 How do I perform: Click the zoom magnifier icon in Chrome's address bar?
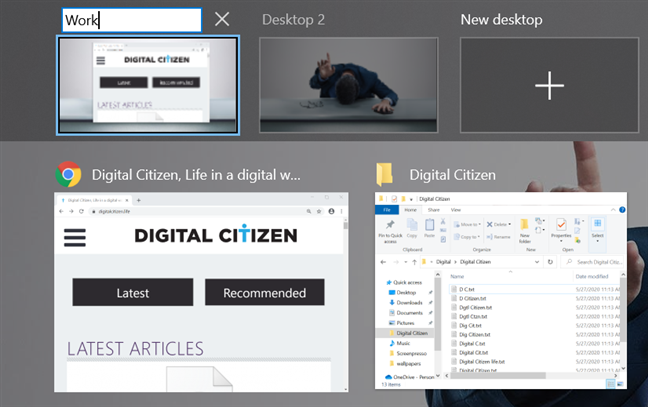[309, 211]
